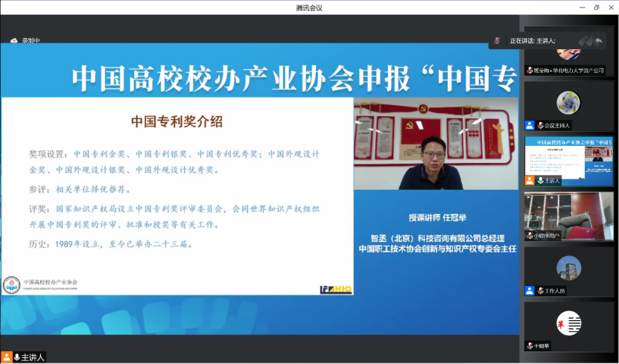Image resolution: width=619 pixels, height=364 pixels.
Task: Click muted mic icon next to 工作人员
Action: 541,290
